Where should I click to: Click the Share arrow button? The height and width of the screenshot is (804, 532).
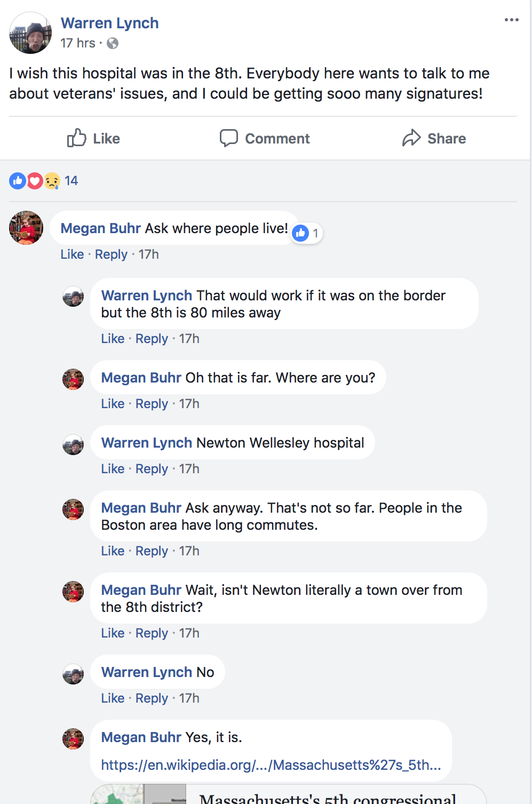(434, 138)
